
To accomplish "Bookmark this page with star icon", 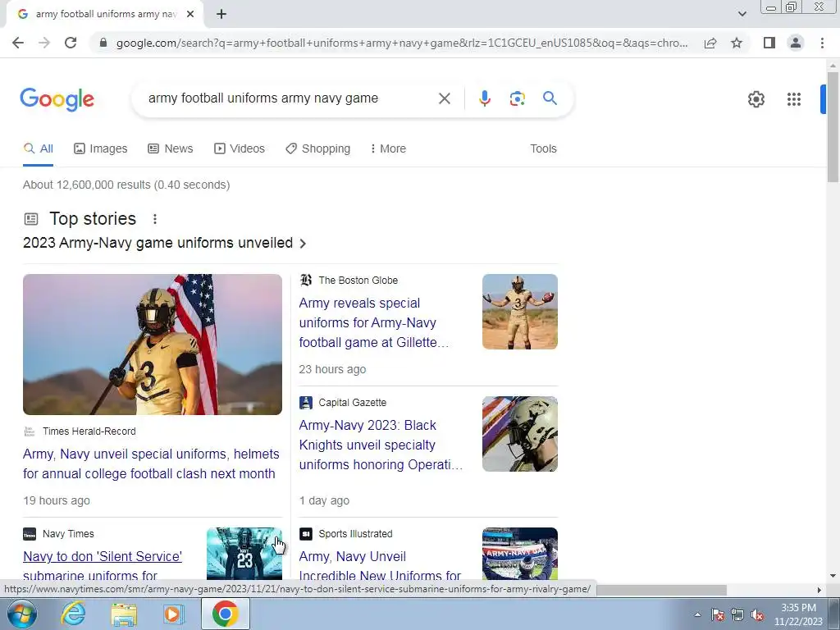I will coord(737,43).
